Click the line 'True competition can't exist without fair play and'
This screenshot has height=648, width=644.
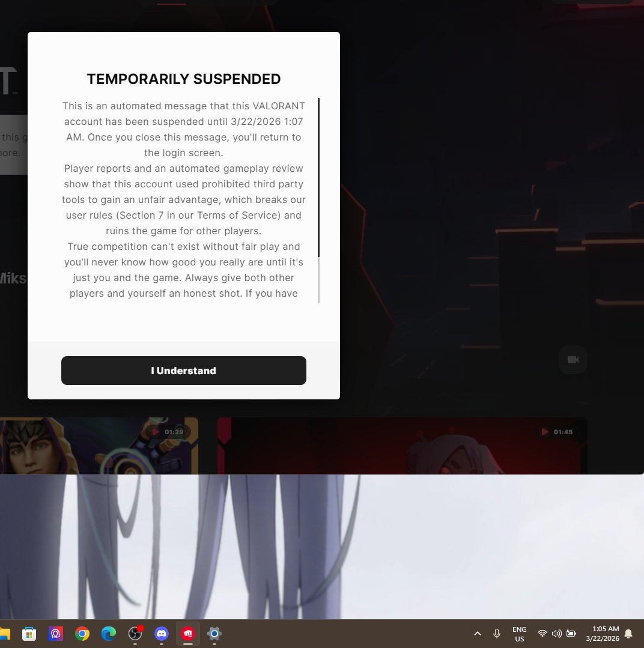click(183, 247)
